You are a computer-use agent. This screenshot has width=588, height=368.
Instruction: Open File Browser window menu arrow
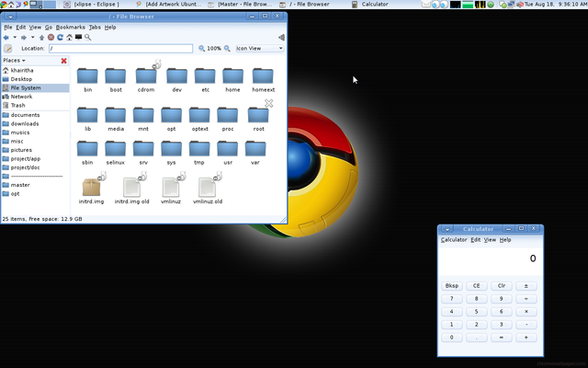(10, 17)
